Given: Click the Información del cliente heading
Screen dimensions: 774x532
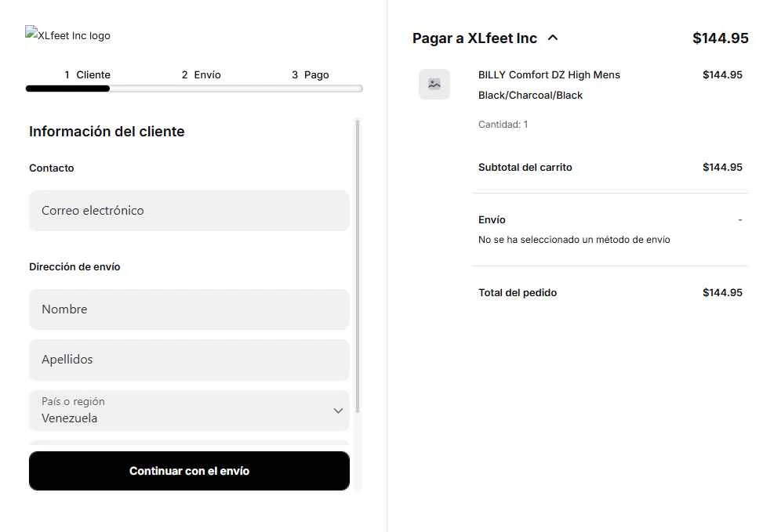Looking at the screenshot, I should (x=107, y=132).
